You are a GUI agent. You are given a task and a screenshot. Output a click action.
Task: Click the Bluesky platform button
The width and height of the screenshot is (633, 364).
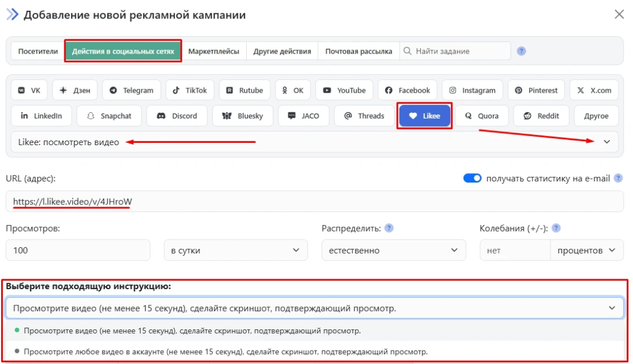pyautogui.click(x=242, y=116)
